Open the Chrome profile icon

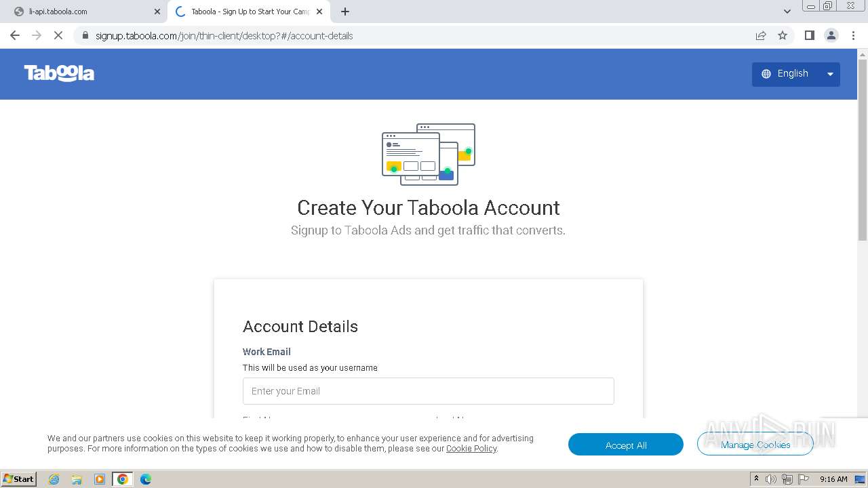pos(831,35)
